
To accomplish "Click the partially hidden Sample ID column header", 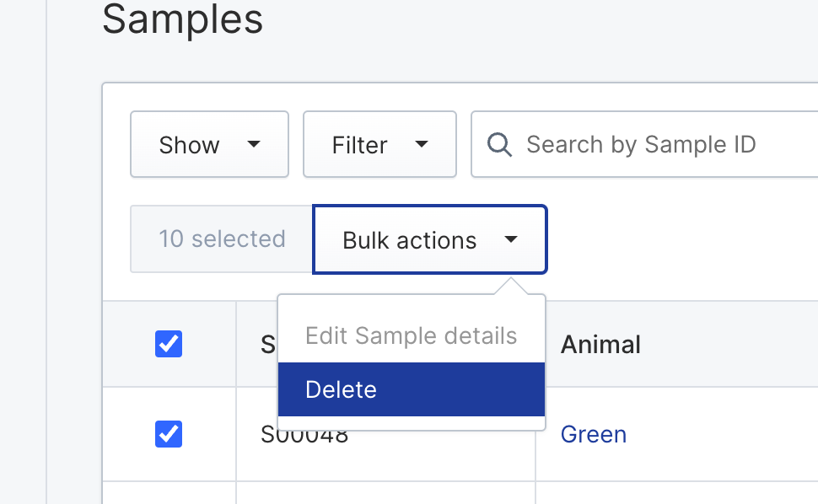I will coord(267,345).
